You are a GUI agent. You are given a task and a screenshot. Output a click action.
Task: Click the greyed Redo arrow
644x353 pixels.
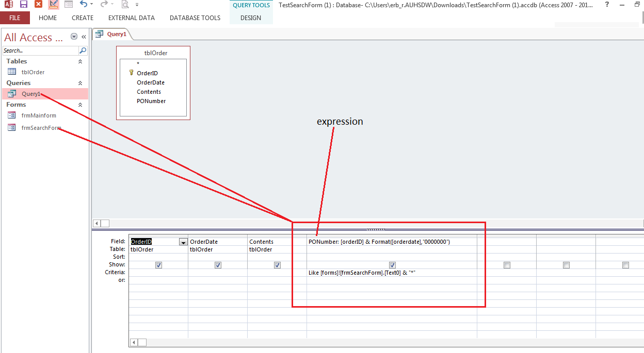tap(104, 4)
